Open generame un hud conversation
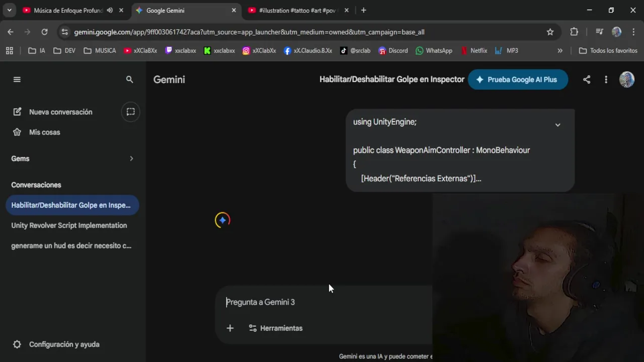Image resolution: width=644 pixels, height=362 pixels. pos(72,246)
